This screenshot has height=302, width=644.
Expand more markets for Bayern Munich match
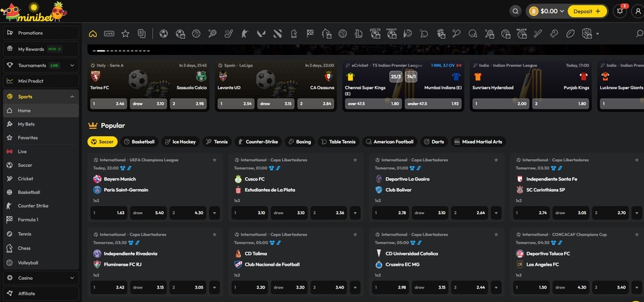[x=215, y=213]
